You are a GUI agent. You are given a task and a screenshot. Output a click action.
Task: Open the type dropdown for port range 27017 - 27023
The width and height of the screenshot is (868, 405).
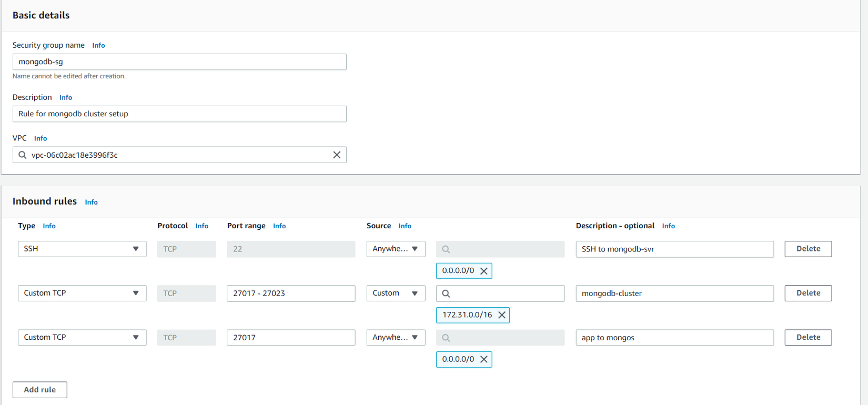click(82, 293)
